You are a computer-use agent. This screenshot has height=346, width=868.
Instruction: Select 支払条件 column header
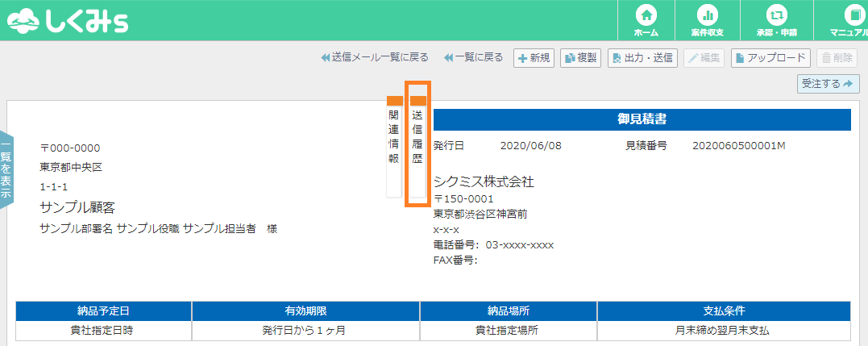pos(724,311)
